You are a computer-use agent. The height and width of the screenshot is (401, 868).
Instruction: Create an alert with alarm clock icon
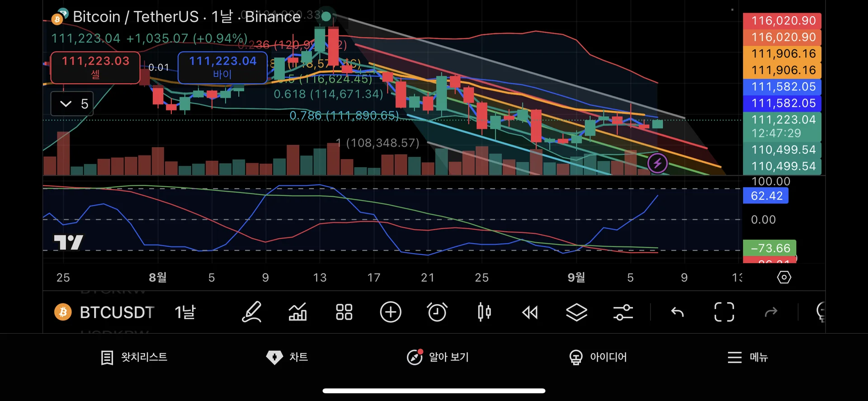click(437, 312)
